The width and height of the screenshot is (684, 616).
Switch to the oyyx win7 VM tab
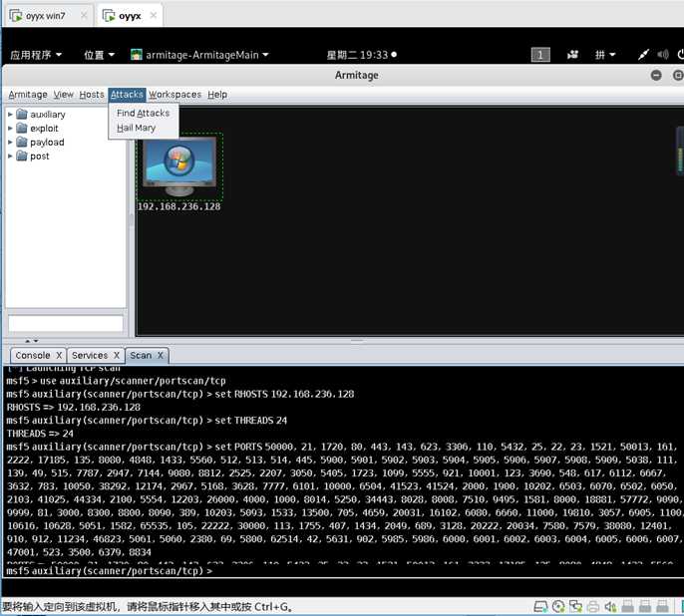(46, 16)
